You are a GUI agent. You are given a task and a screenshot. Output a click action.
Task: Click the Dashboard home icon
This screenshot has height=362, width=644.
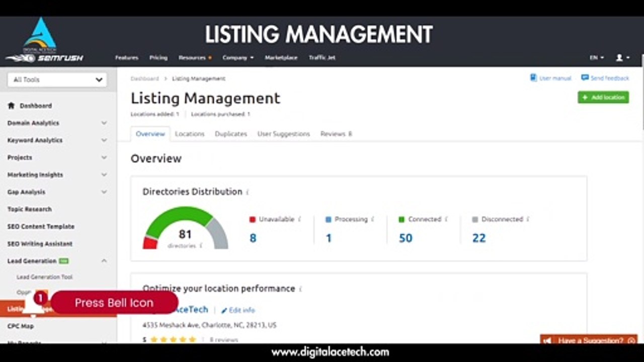pyautogui.click(x=11, y=106)
